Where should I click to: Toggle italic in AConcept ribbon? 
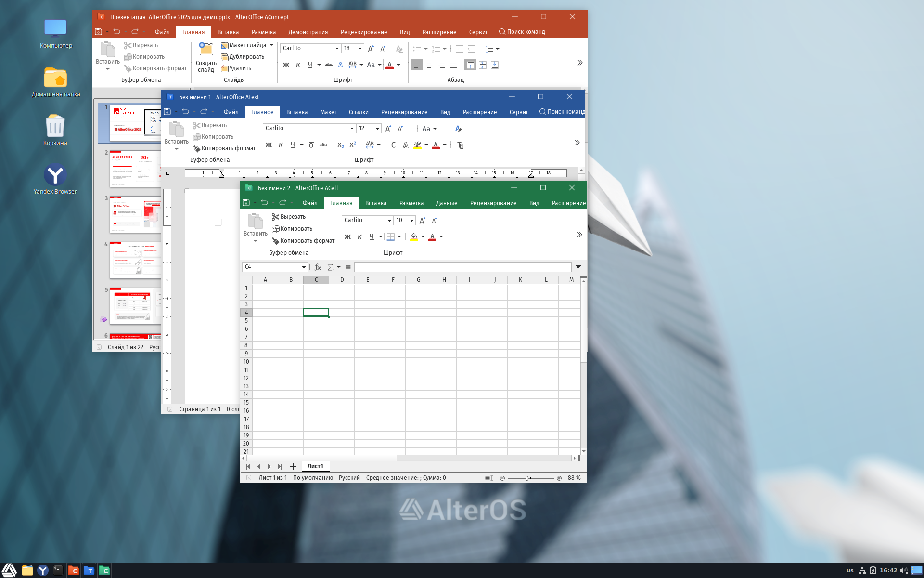(298, 65)
